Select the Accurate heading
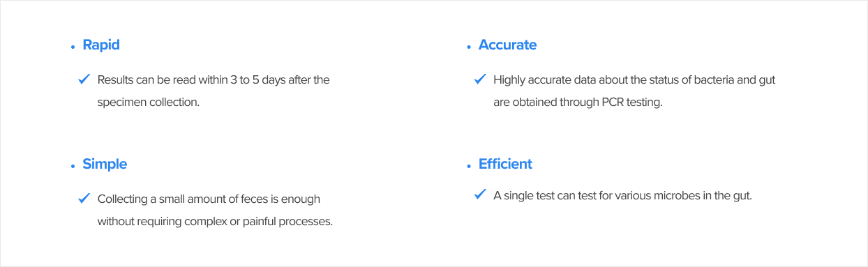This screenshot has width=868, height=267. point(507,45)
